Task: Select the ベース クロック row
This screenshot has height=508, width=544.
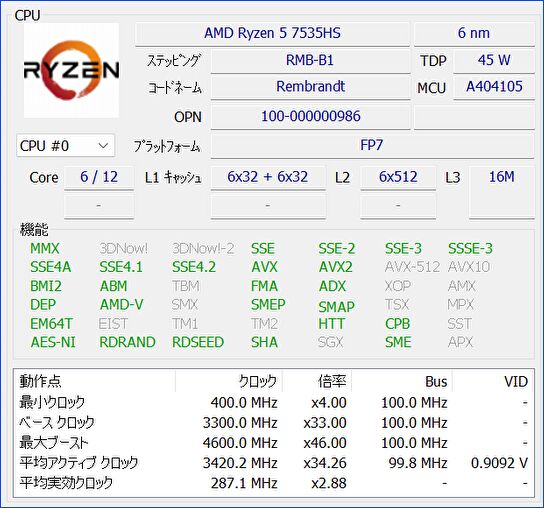Action: click(x=274, y=423)
